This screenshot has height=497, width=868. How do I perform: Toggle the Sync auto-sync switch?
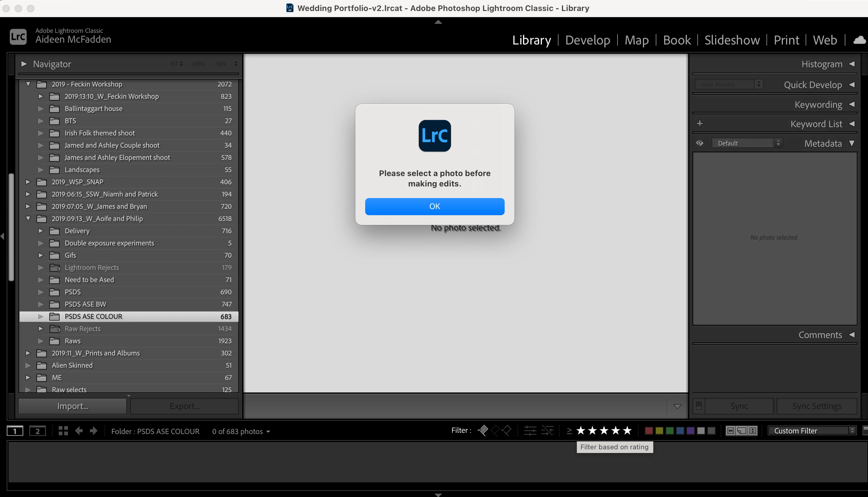pyautogui.click(x=699, y=406)
